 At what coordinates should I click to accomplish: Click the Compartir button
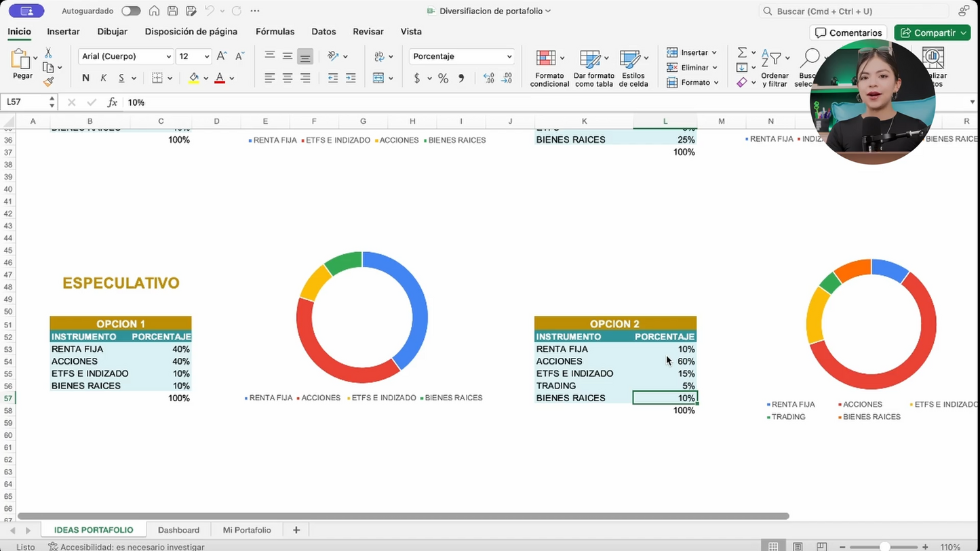point(931,33)
